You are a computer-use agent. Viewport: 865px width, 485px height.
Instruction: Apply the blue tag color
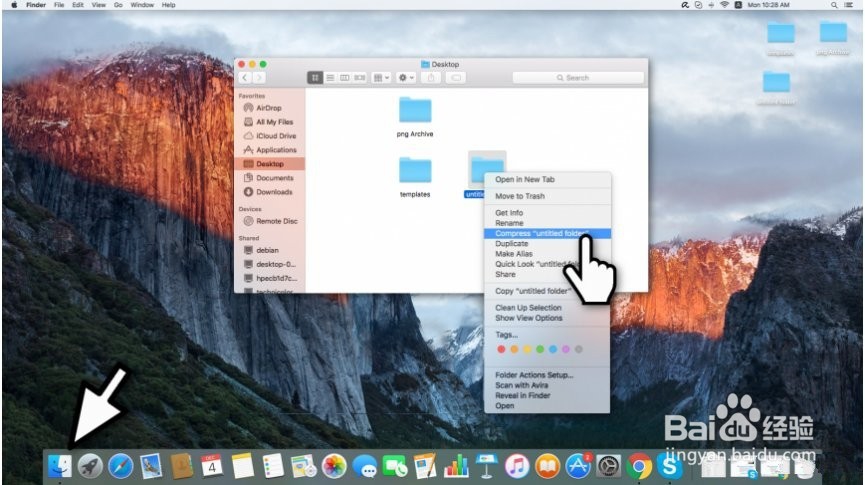coord(553,349)
